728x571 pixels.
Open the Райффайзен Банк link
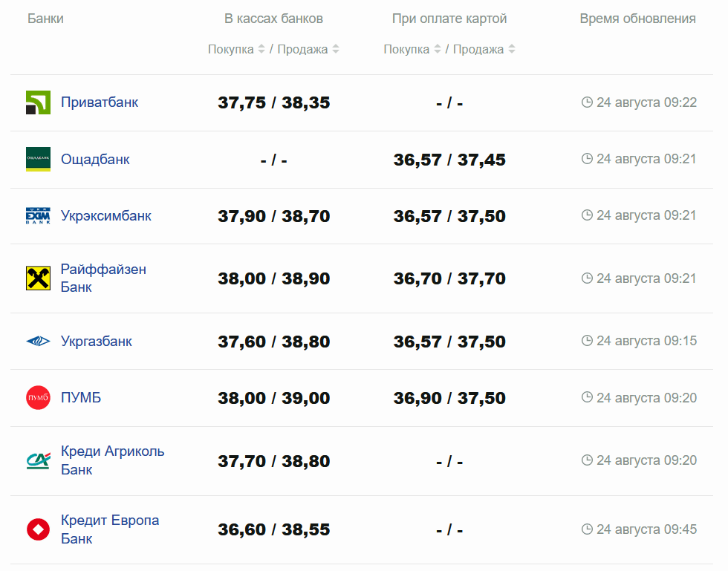click(103, 278)
